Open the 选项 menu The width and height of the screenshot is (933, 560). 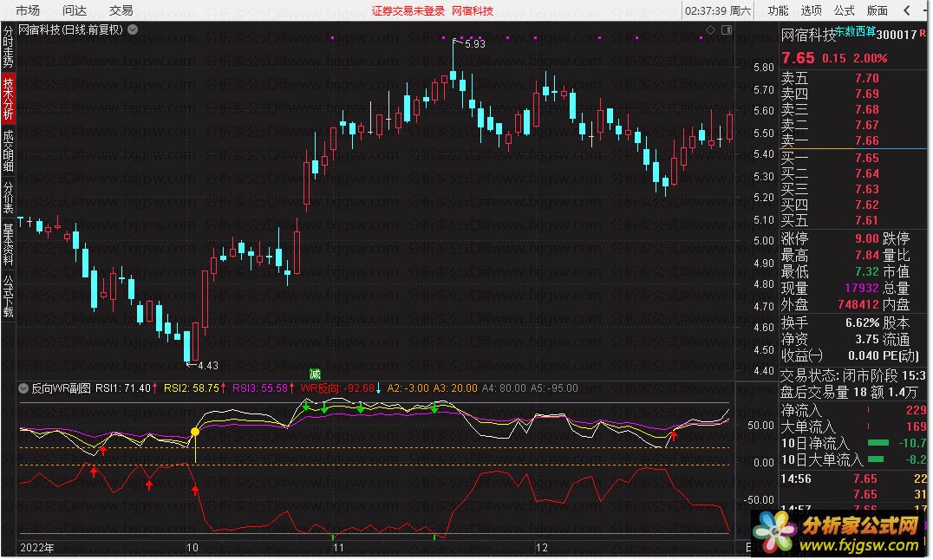[x=811, y=10]
